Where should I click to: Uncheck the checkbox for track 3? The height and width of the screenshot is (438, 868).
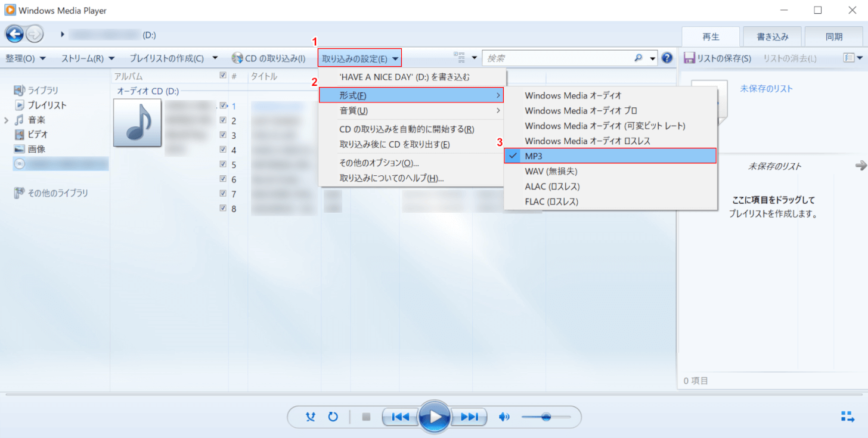click(x=223, y=135)
